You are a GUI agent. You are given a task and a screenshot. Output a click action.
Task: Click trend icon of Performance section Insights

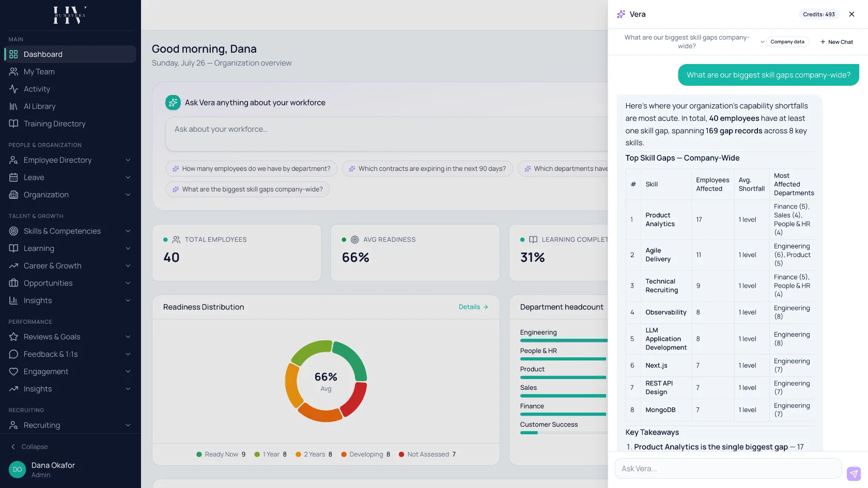(x=13, y=389)
